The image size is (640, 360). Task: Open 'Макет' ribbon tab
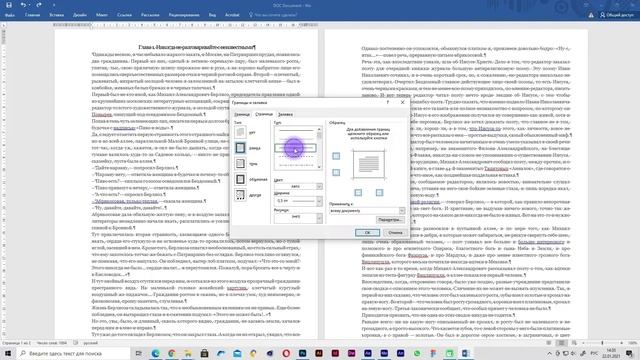(x=102, y=15)
